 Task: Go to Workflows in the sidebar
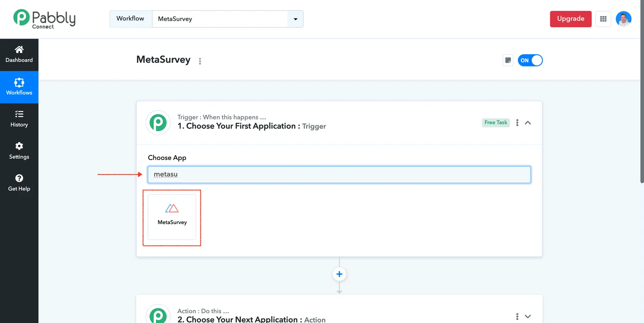coord(19,87)
